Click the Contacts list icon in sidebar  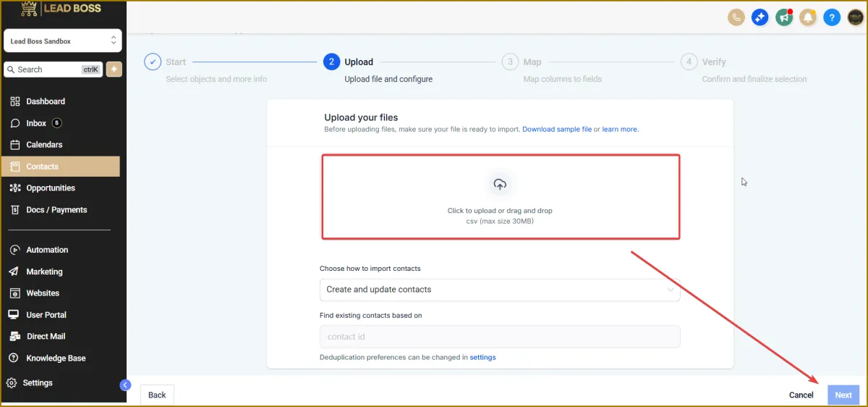click(x=15, y=167)
